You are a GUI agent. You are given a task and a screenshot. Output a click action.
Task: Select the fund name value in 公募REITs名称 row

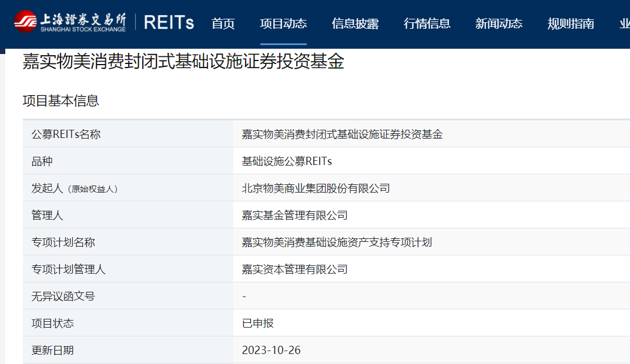(342, 134)
